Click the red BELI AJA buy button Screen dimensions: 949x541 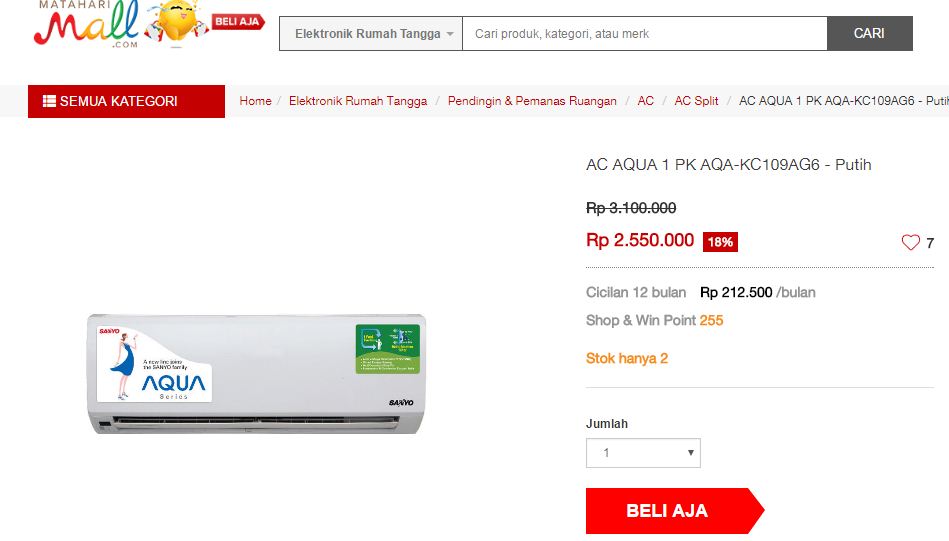(674, 511)
